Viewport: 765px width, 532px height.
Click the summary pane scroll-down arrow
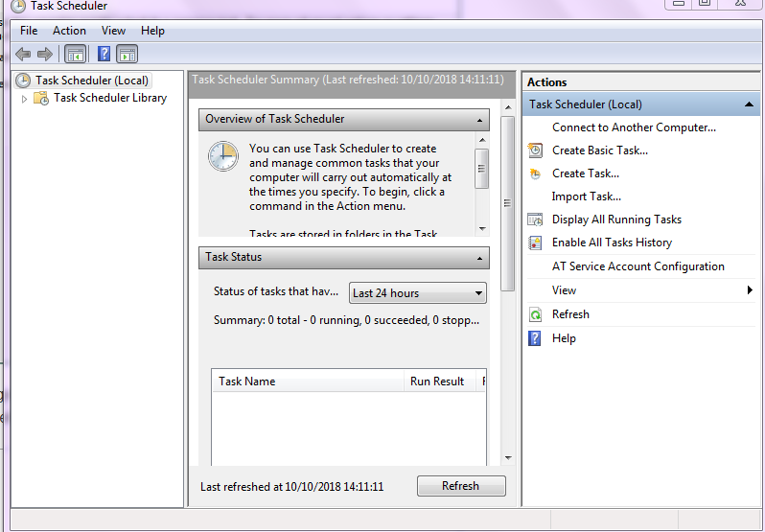pos(508,458)
